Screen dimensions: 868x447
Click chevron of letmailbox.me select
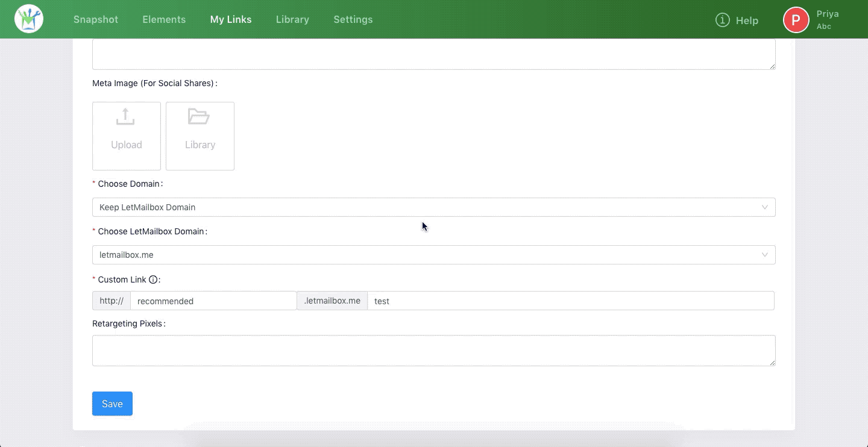764,255
